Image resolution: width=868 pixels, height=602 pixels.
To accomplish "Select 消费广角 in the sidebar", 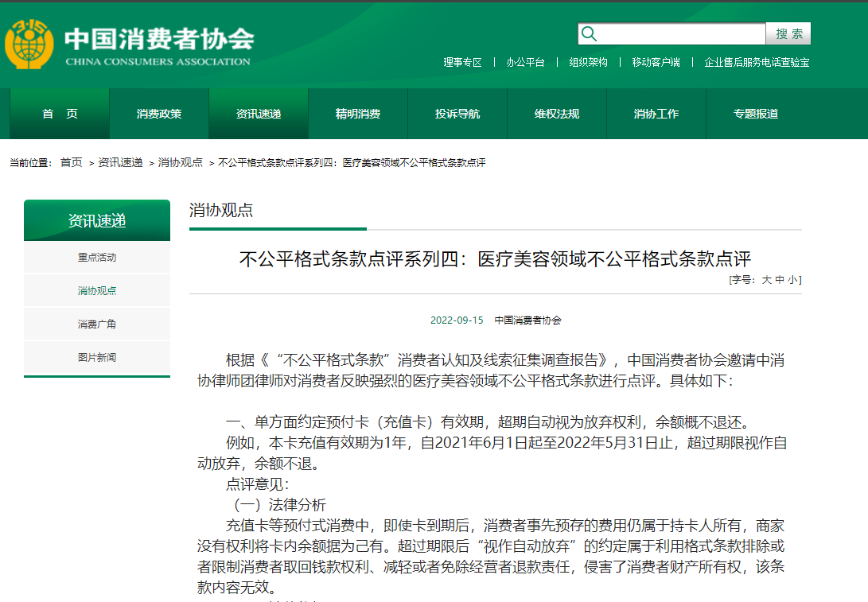I will click(97, 324).
